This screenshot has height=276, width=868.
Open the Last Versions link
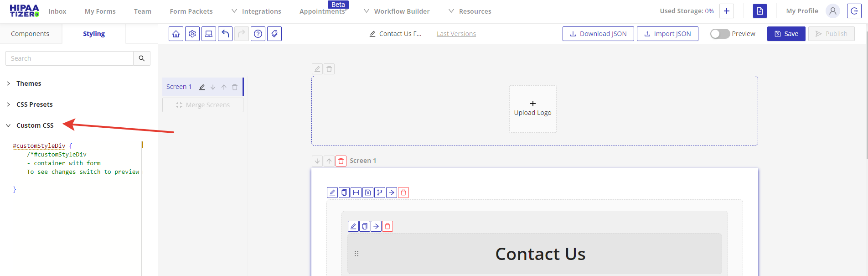click(456, 34)
